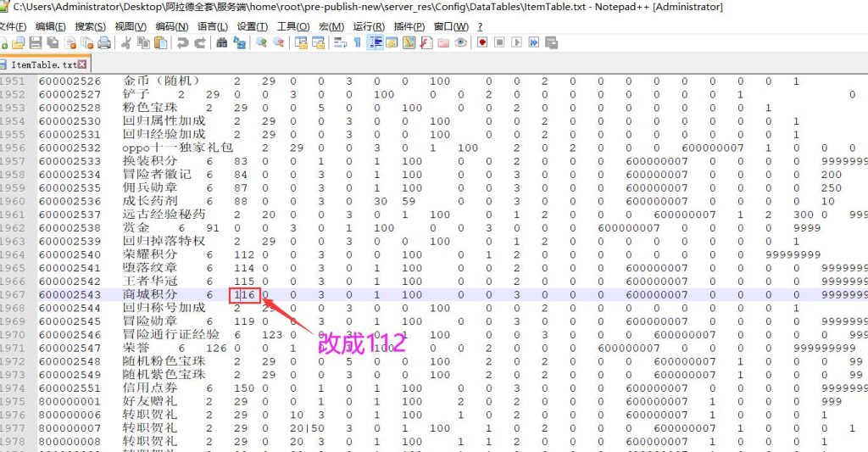This screenshot has width=868, height=452.
Task: Open the user-defined language icon
Action: (x=392, y=42)
